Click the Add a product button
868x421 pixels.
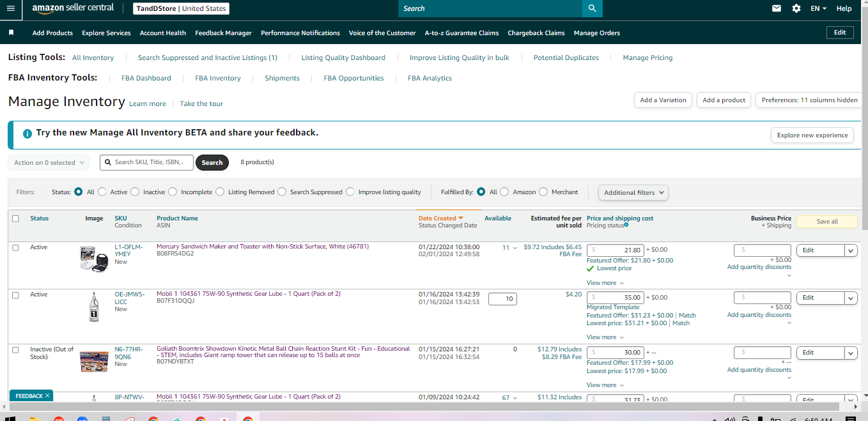click(724, 100)
